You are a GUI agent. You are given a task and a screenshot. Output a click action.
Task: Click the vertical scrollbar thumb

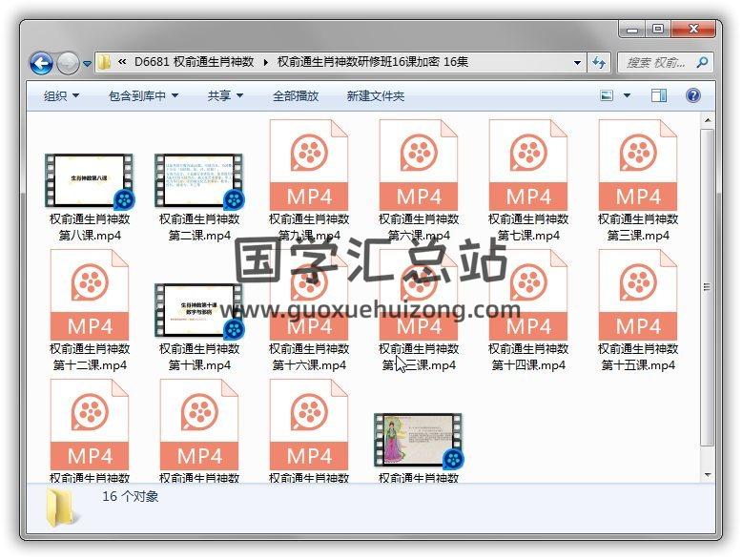(708, 287)
